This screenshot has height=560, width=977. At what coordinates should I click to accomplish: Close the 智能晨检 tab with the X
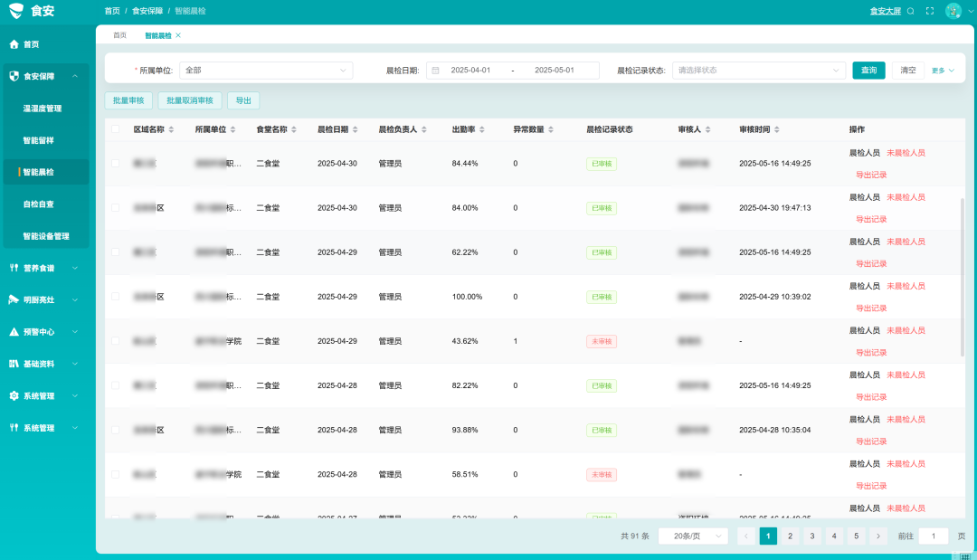(178, 35)
